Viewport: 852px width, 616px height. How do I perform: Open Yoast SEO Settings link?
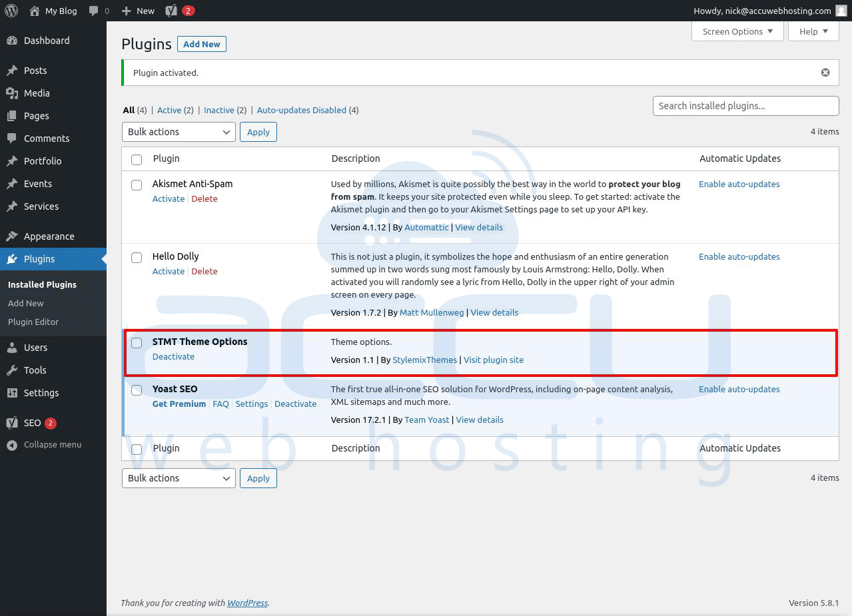pyautogui.click(x=252, y=404)
